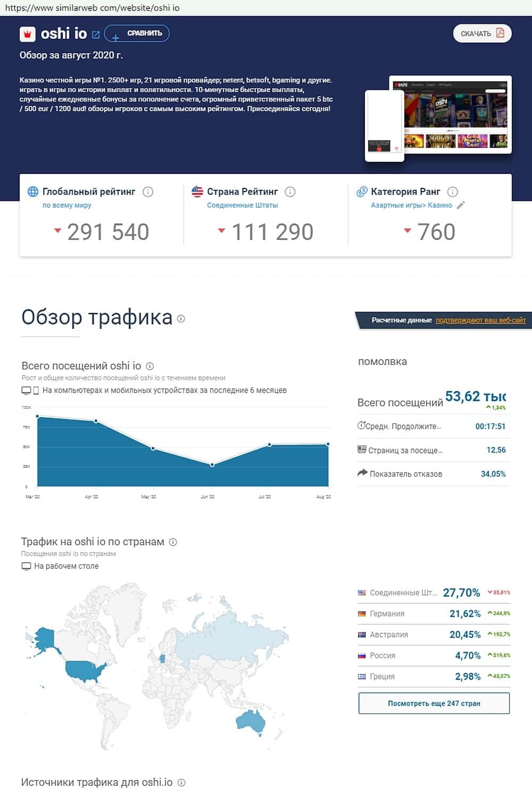Click the 27,70% United States share value
Viewport: 532px width, 789px height.
[x=462, y=593]
